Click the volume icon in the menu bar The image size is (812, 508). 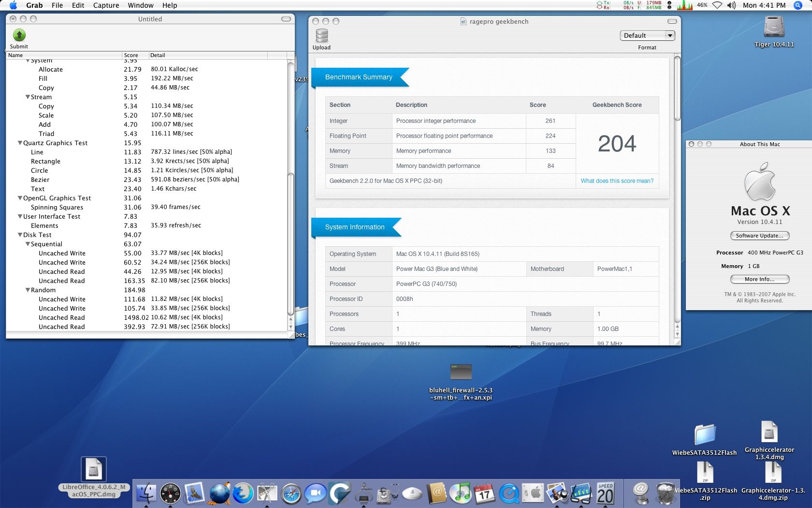(x=732, y=5)
